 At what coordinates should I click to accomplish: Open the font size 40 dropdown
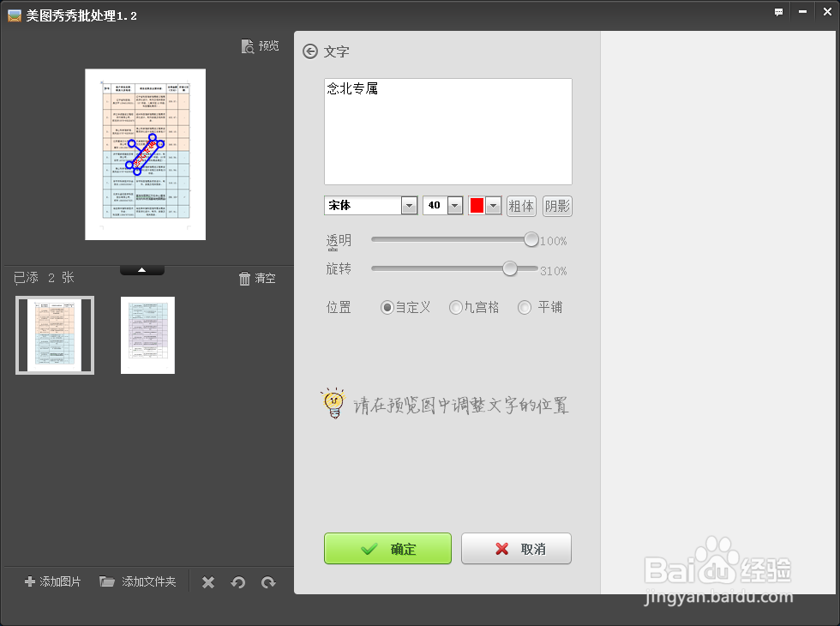(x=454, y=205)
